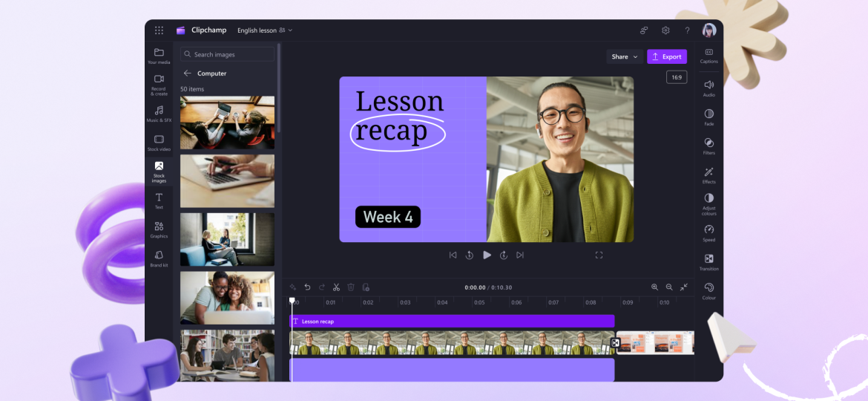The image size is (868, 401).
Task: Open the Graphics panel
Action: (x=159, y=230)
